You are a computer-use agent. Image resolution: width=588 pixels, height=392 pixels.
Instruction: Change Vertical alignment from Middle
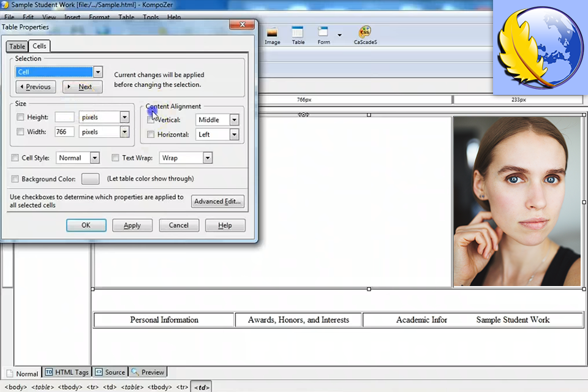pos(233,119)
